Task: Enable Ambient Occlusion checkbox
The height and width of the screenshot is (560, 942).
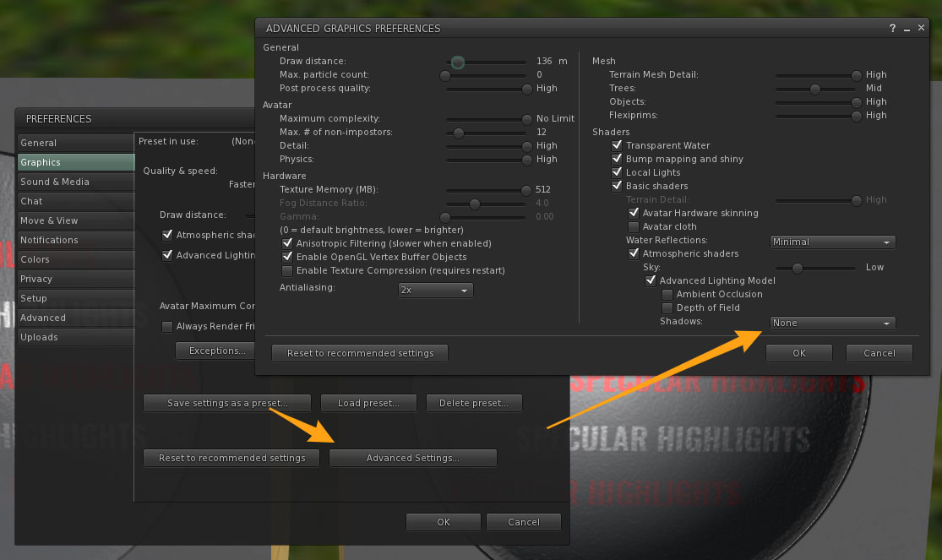Action: click(x=667, y=294)
